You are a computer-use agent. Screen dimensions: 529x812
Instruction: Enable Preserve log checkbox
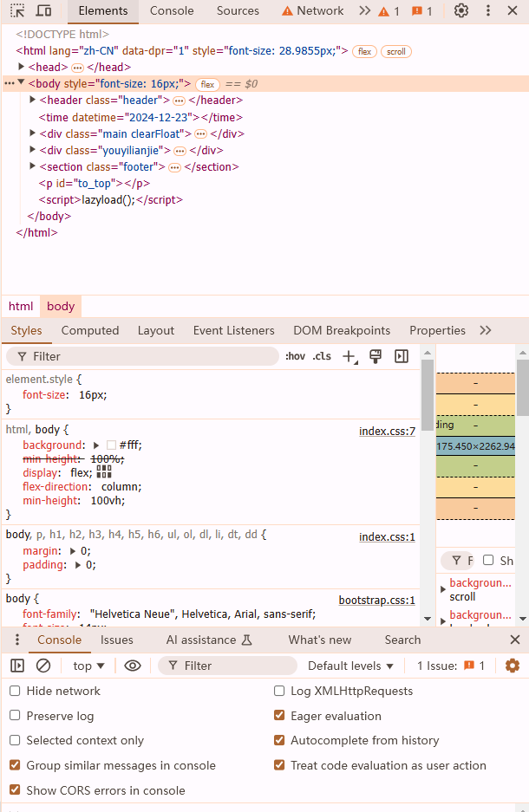coord(15,715)
